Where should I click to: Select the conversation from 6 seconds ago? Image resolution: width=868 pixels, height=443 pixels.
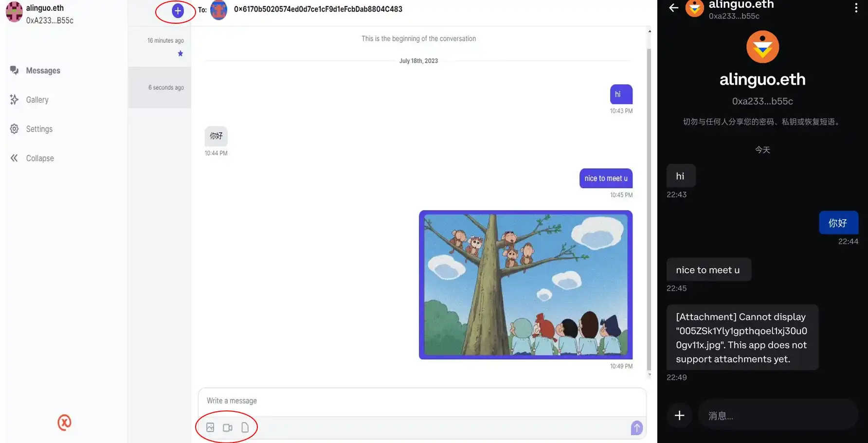(160, 88)
